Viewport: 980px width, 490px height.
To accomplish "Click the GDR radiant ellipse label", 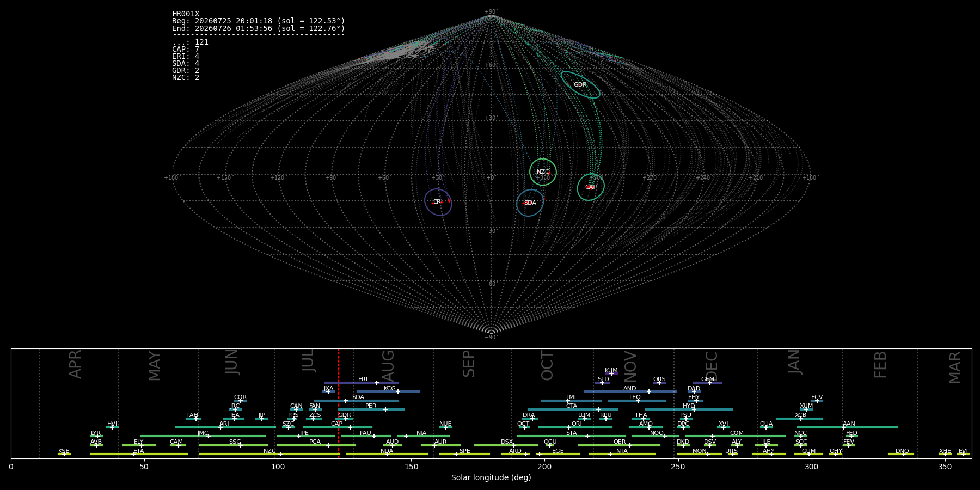I will pos(580,84).
